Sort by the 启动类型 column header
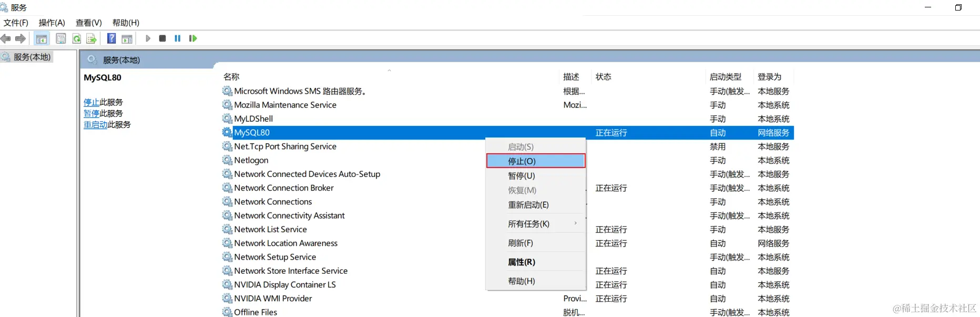 pos(726,77)
